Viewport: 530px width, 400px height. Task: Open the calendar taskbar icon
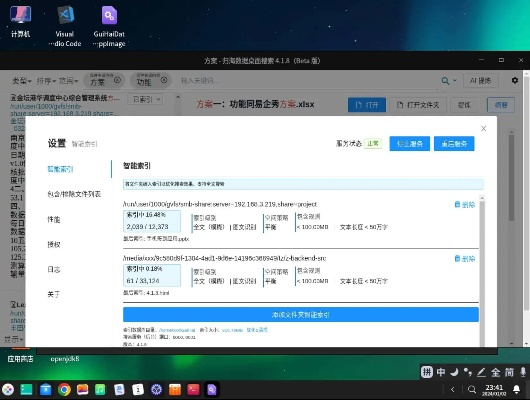click(x=138, y=390)
